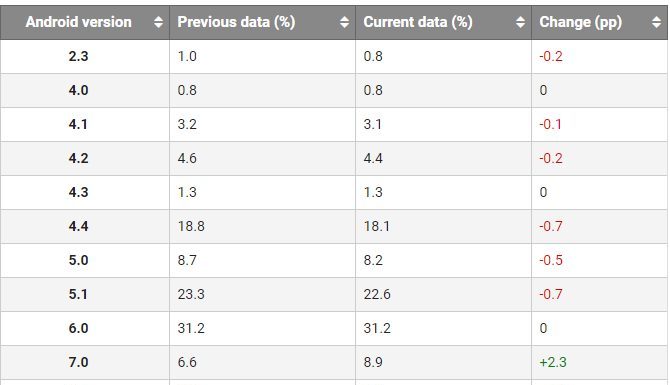Click the Change (pp) sort arrows icon

pyautogui.click(x=657, y=22)
